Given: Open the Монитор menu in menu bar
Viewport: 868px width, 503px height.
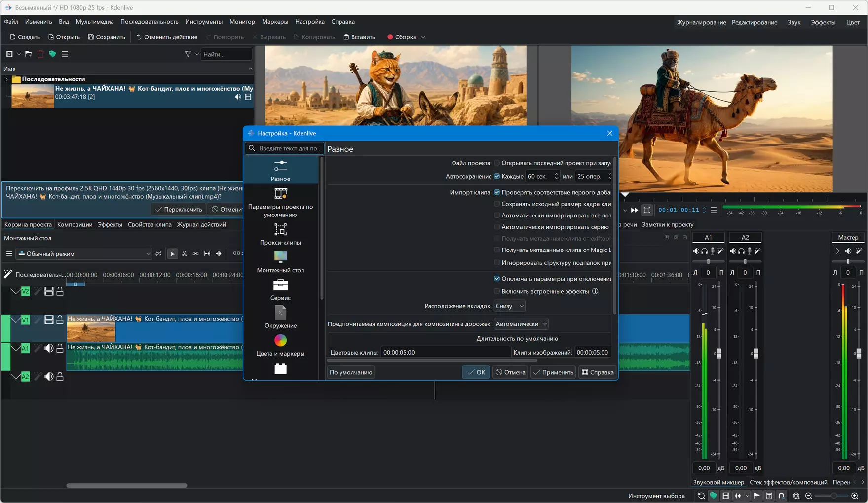Looking at the screenshot, I should pyautogui.click(x=242, y=22).
